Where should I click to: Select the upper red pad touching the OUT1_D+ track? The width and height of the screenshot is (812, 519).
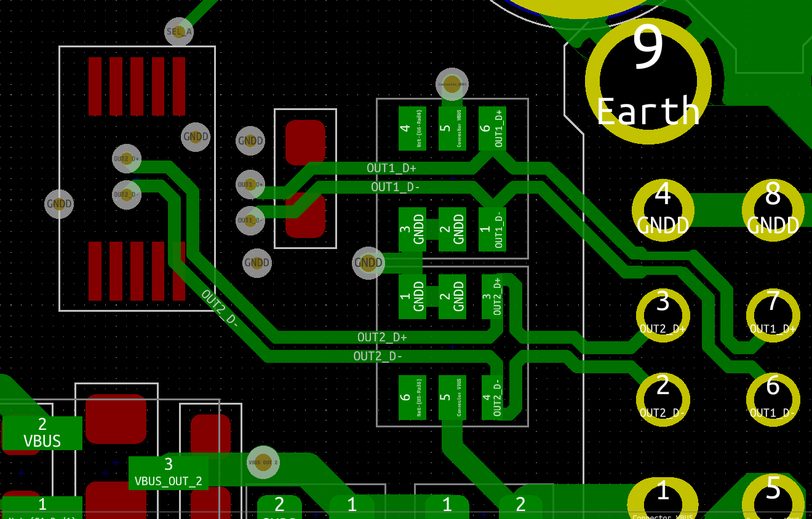305,143
